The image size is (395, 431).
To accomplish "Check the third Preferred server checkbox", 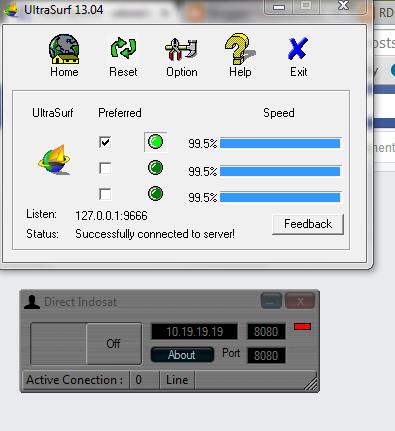I will click(x=105, y=194).
